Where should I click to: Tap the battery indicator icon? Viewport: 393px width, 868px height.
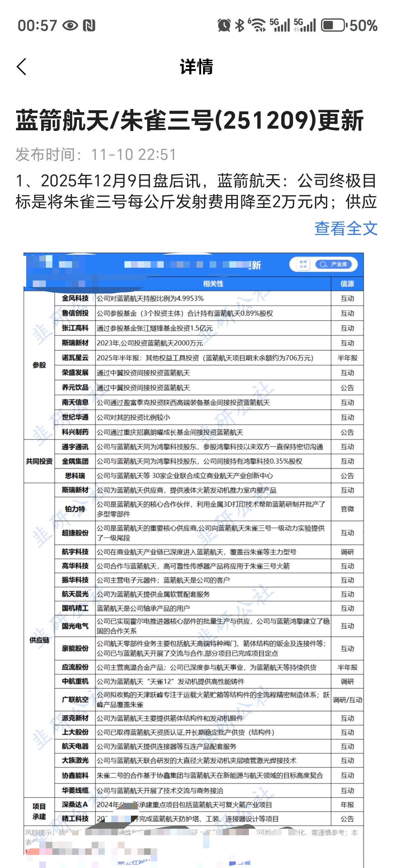click(334, 25)
